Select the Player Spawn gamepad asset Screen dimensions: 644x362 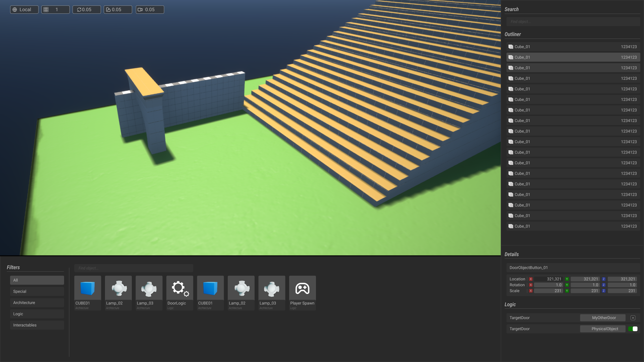[302, 288]
